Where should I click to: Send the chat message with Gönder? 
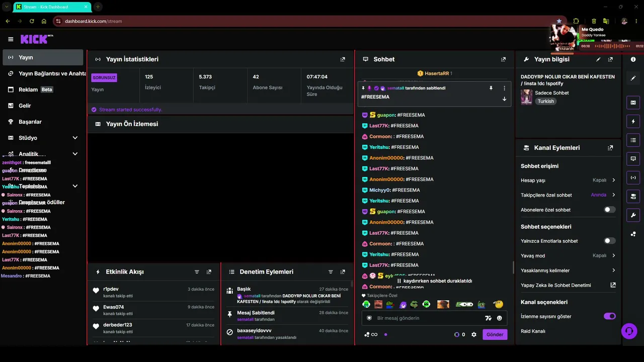pyautogui.click(x=495, y=334)
